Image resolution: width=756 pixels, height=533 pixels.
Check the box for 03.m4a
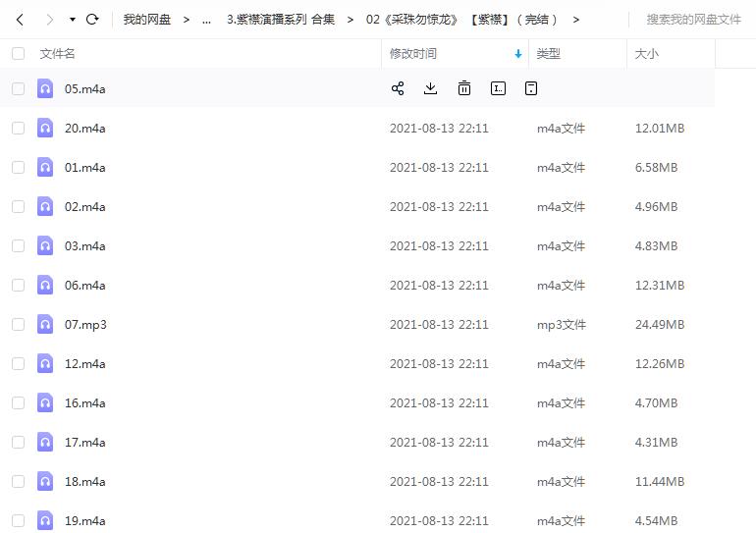(x=19, y=245)
